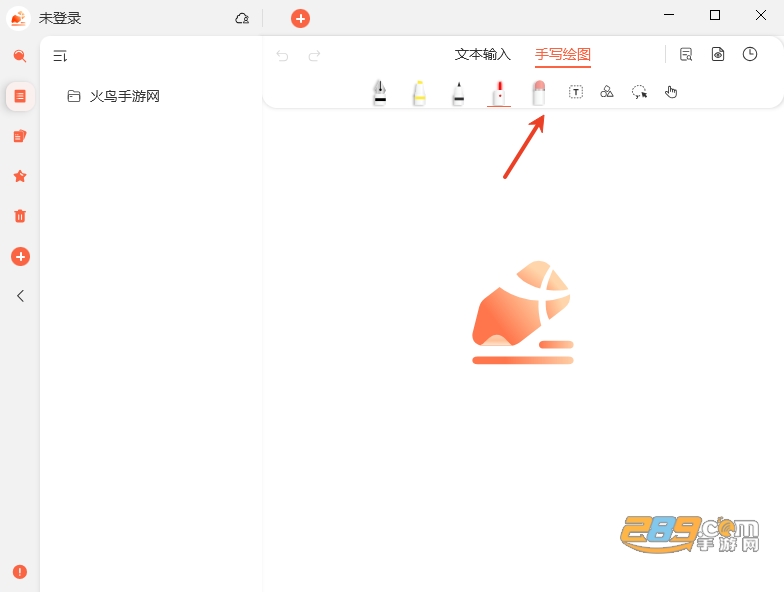Collapse the sidebar with left chevron
Image resolution: width=784 pixels, height=592 pixels.
[x=20, y=296]
